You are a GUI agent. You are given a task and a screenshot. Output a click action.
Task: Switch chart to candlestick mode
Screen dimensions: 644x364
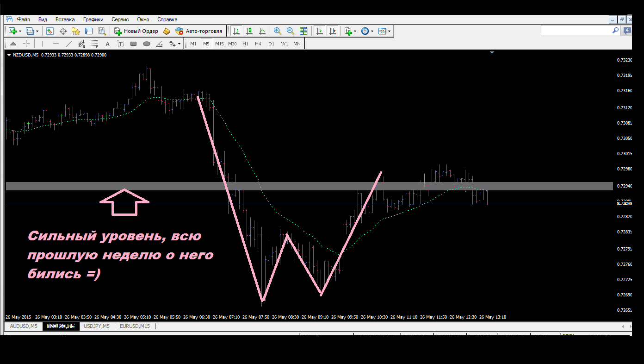249,31
